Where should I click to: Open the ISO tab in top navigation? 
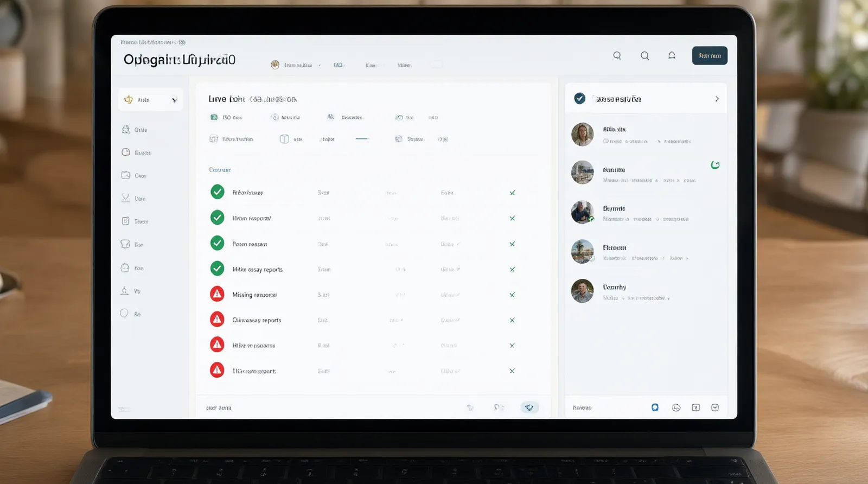click(x=338, y=65)
